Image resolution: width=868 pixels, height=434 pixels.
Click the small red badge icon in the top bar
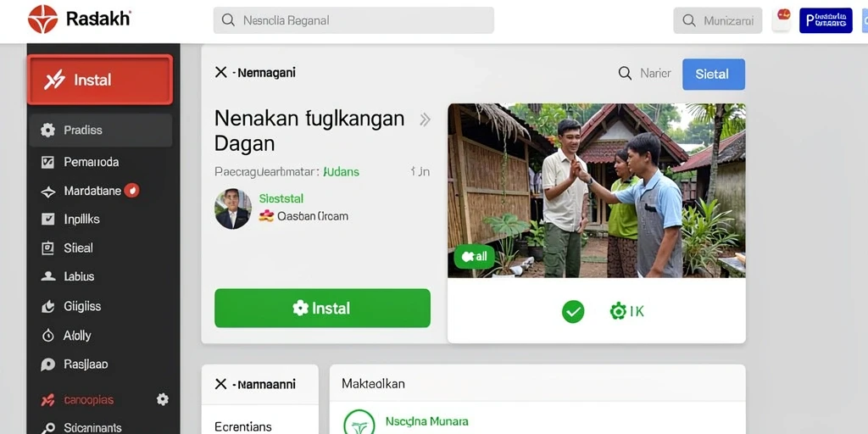click(783, 15)
